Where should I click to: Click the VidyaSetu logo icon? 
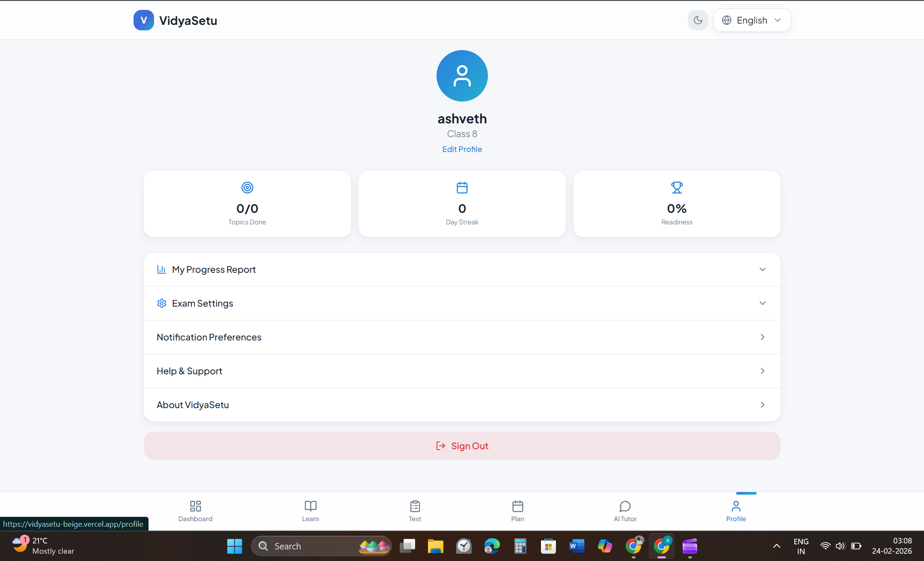(143, 20)
